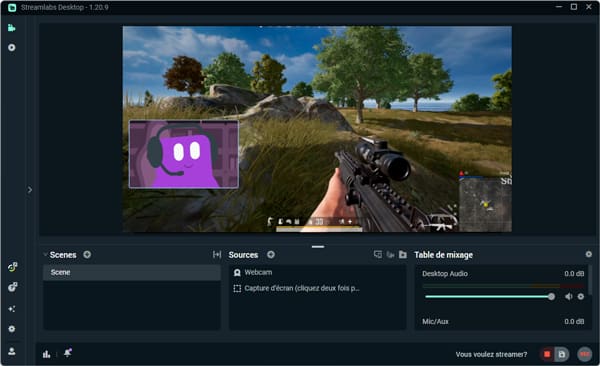Open Table de mixage advanced settings gear

(x=589, y=254)
